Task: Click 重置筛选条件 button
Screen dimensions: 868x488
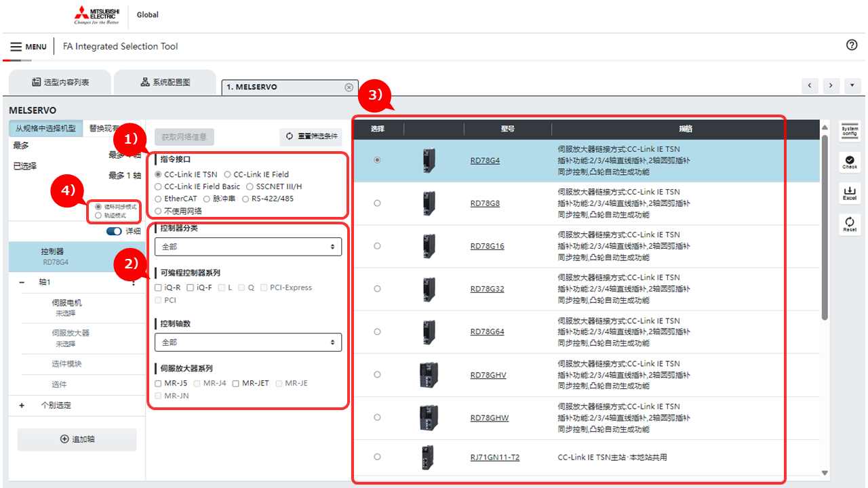Action: [x=311, y=136]
